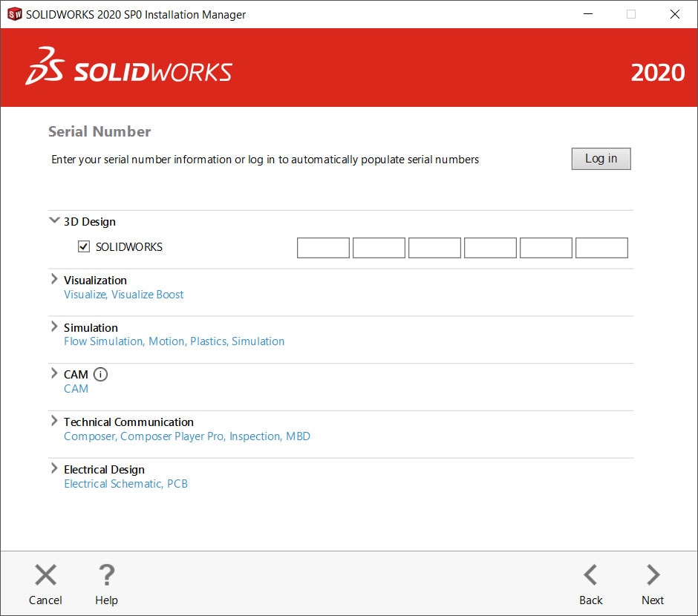The height and width of the screenshot is (616, 698).
Task: Expand the Visualization section
Action: click(53, 279)
